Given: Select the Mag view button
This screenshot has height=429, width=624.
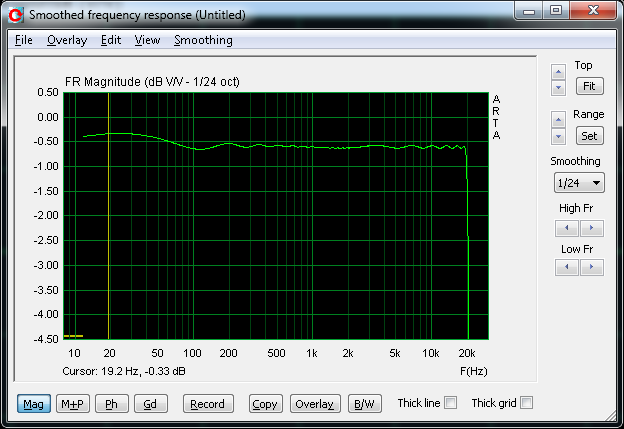Looking at the screenshot, I should pyautogui.click(x=34, y=404).
